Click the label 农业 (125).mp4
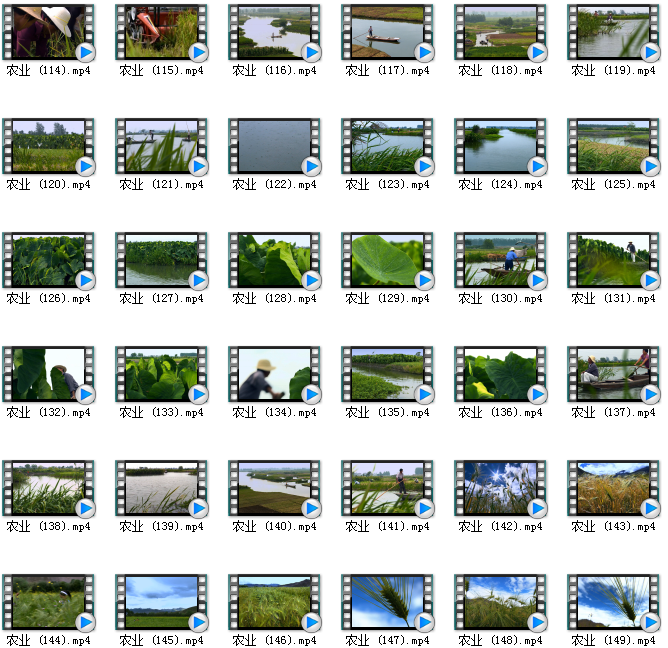 click(x=613, y=184)
